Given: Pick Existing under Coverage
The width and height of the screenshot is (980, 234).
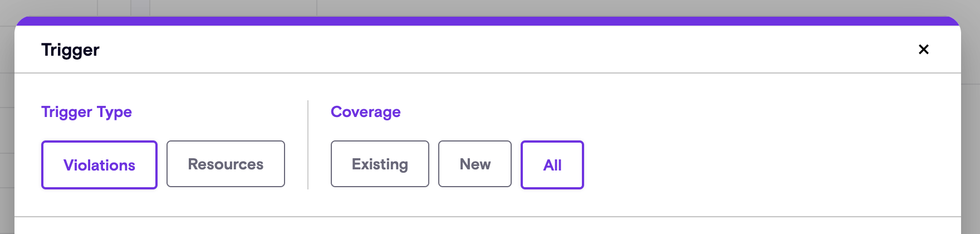Looking at the screenshot, I should point(380,164).
